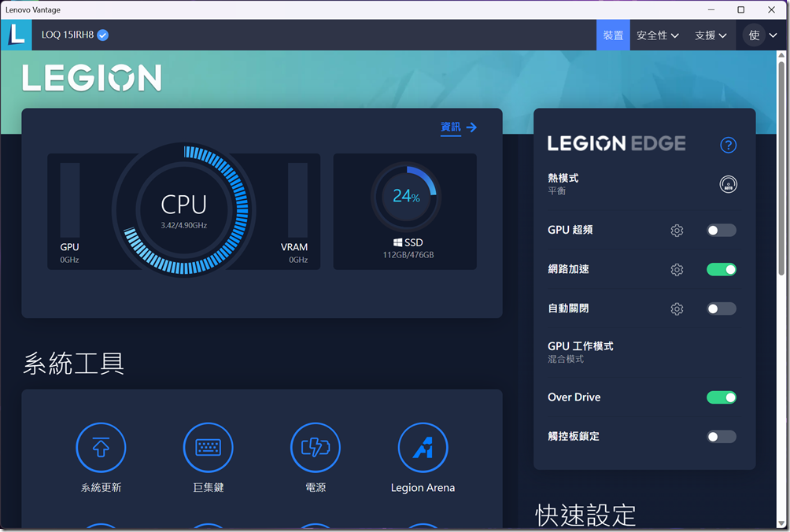This screenshot has height=532, width=790.
Task: Click the Windows logo next to SSD
Action: (x=397, y=242)
